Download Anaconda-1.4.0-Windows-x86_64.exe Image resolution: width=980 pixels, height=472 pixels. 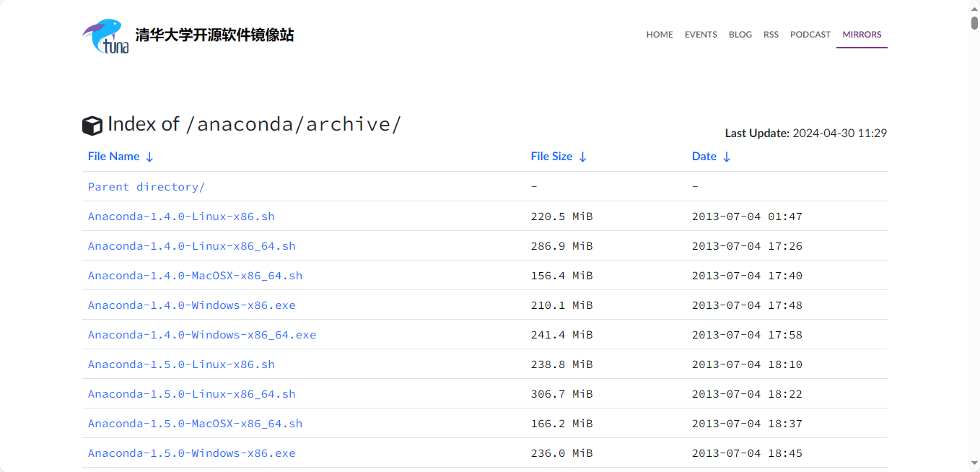(202, 335)
